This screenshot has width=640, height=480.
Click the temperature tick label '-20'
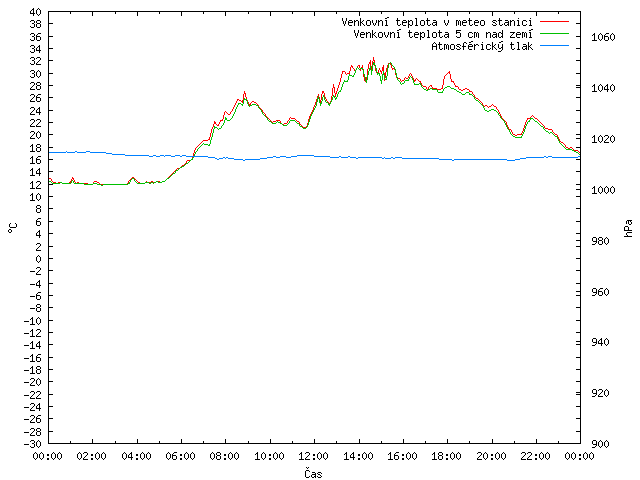tap(33, 382)
